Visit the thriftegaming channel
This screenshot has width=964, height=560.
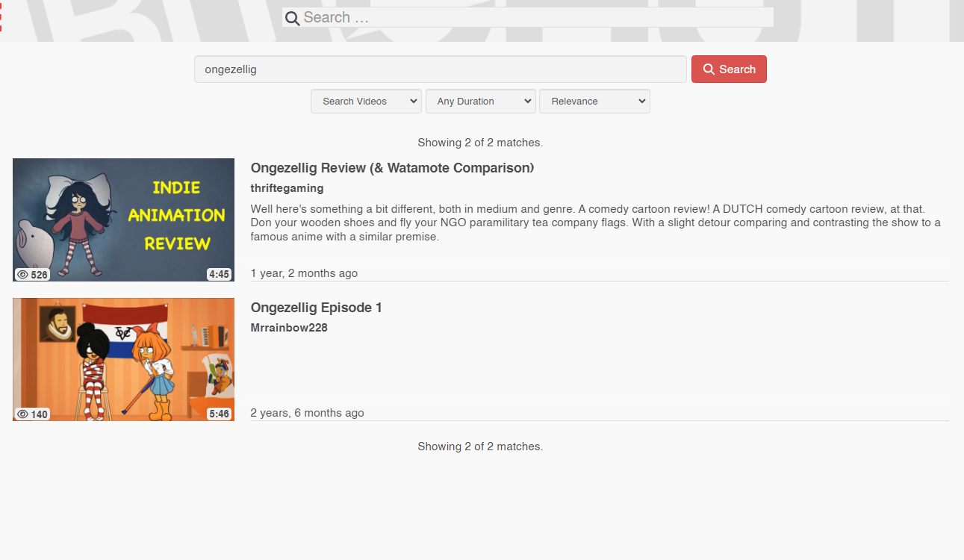(x=287, y=188)
